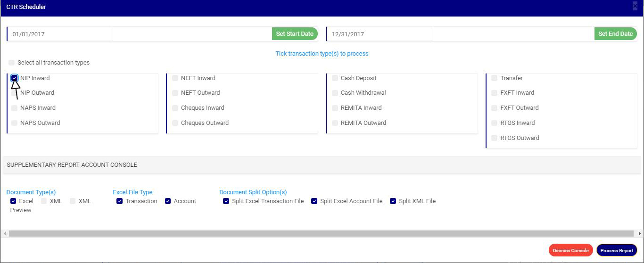Uncheck the NIP Inward checkbox
The image size is (644, 263).
click(15, 78)
